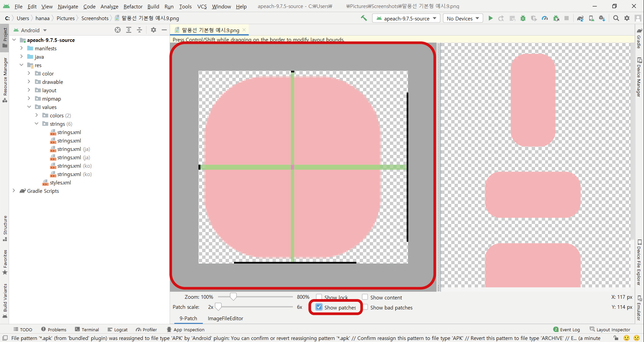
Task: Sync project with Gradle files icon
Action: [x=580, y=18]
